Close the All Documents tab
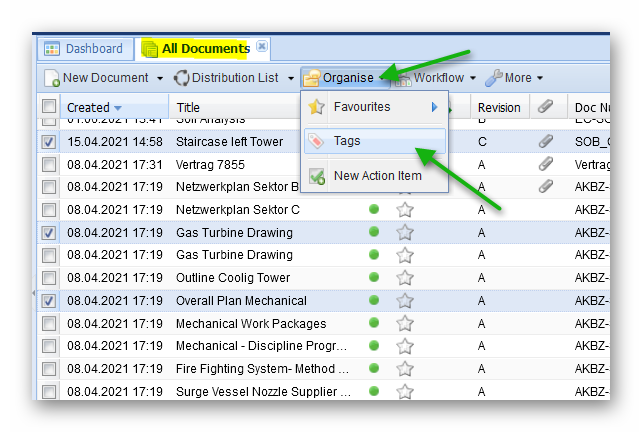Screen dimensions: 642x432 pos(262,47)
